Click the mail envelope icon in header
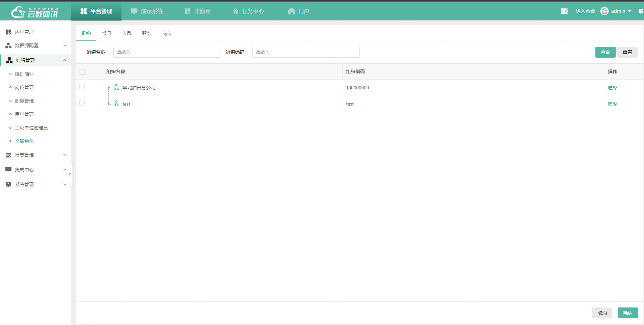 [564, 11]
